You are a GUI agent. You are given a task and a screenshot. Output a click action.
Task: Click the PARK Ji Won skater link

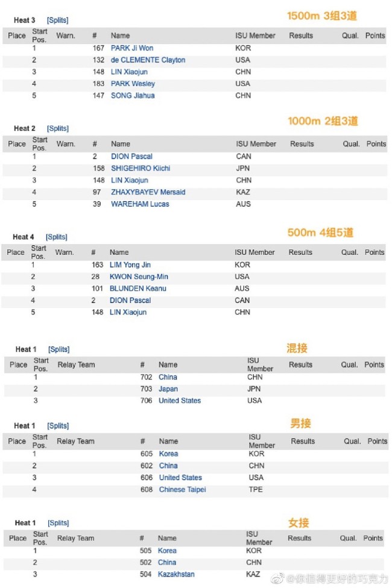tap(131, 48)
